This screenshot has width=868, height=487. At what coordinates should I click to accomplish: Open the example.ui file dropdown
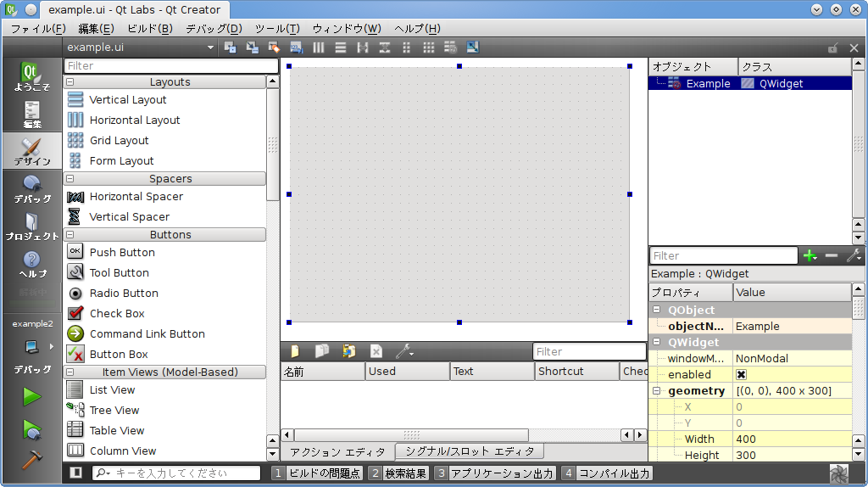[x=210, y=48]
